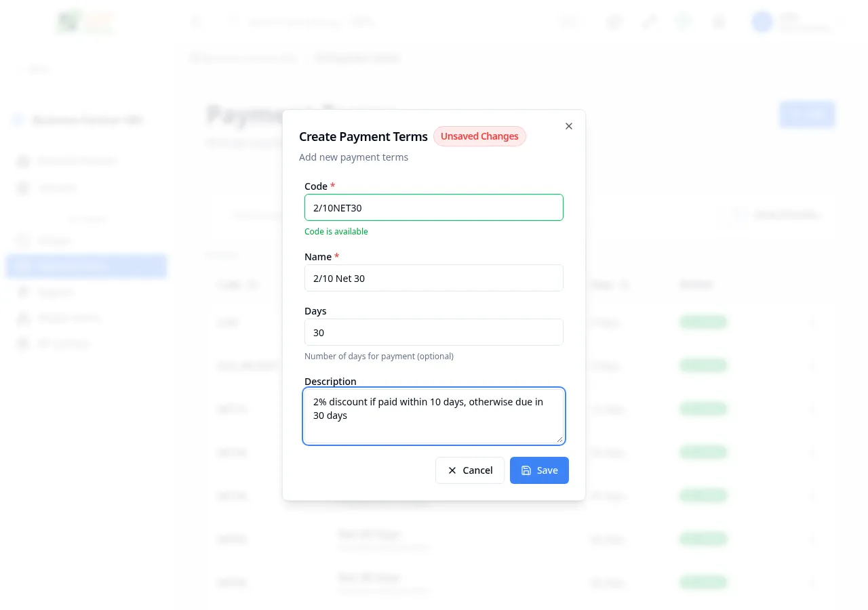Image resolution: width=868 pixels, height=610 pixels.
Task: Cancel creating the payment terms
Action: pyautogui.click(x=470, y=470)
